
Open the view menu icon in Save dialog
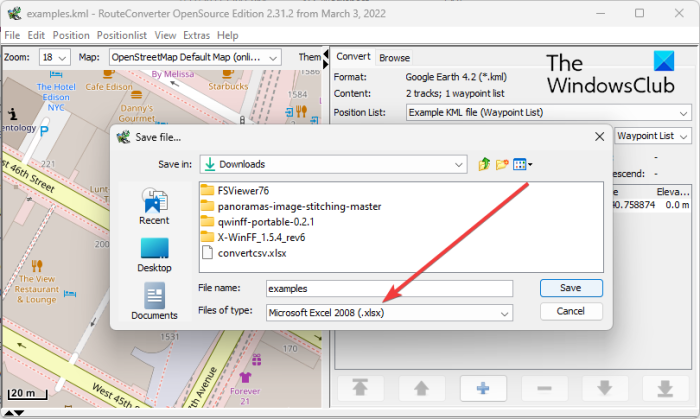(x=522, y=164)
